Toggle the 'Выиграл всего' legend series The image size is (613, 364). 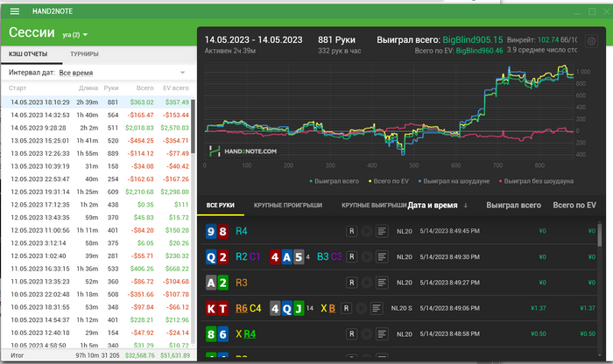coord(335,181)
